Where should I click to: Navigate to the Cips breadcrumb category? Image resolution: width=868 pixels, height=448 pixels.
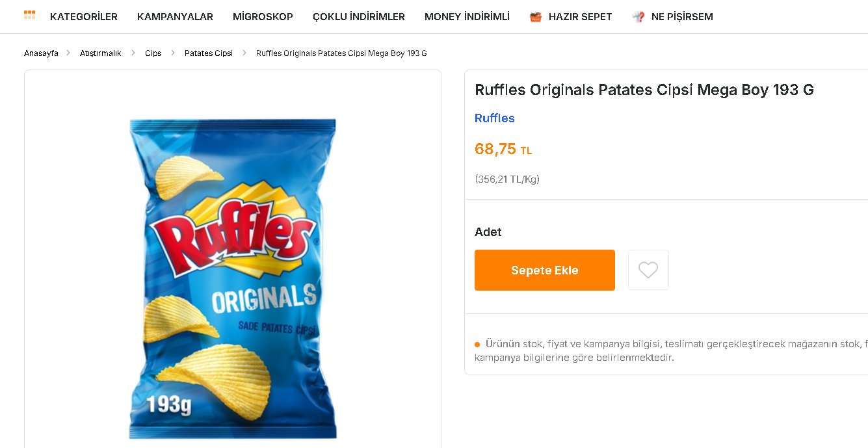pos(153,53)
